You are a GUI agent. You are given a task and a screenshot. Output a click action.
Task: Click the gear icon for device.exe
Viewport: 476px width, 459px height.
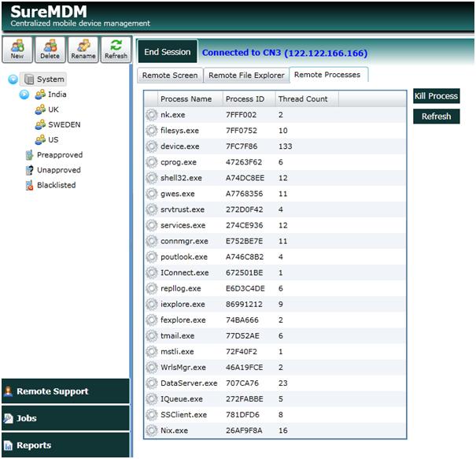point(151,146)
